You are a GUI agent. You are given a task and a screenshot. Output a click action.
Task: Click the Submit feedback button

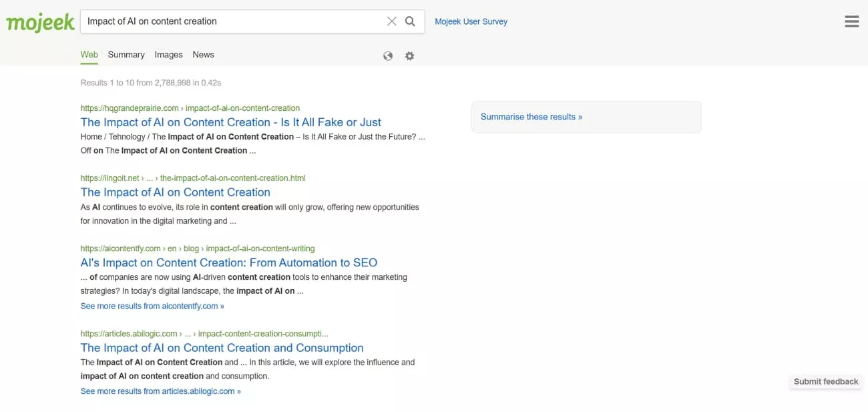(825, 381)
